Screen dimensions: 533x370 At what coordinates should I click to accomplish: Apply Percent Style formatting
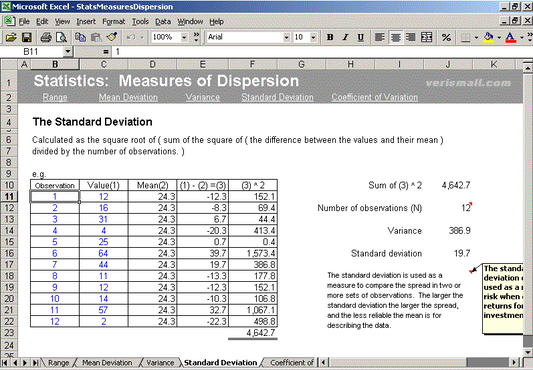pyautogui.click(x=446, y=37)
